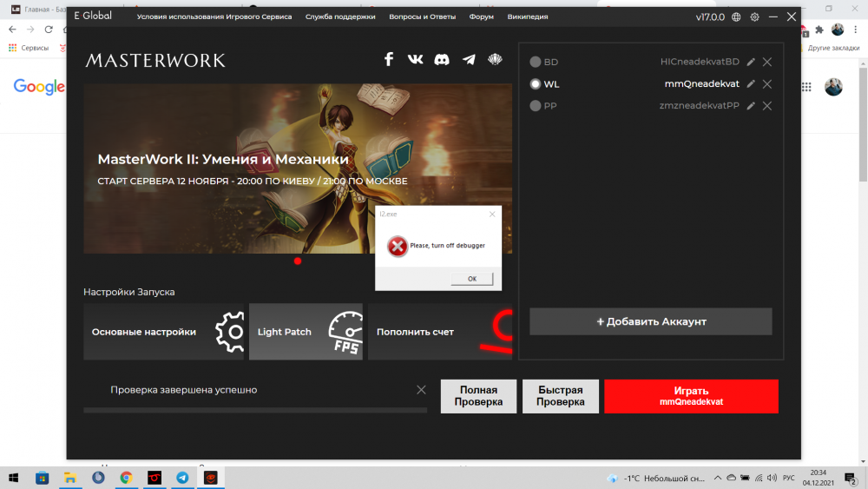
Task: Select the WL account radio button
Action: [536, 84]
